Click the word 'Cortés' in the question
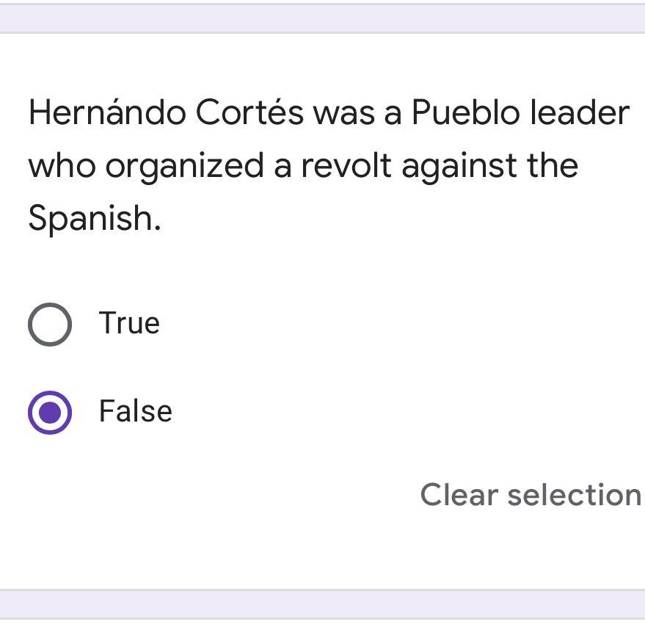Viewport: 645px width, 644px height. coord(249,113)
